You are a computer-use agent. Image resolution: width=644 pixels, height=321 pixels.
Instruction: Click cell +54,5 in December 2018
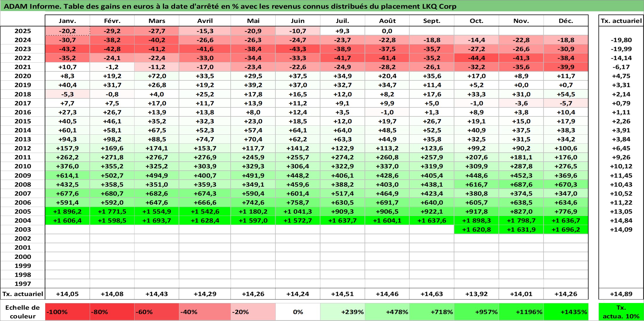pos(566,94)
